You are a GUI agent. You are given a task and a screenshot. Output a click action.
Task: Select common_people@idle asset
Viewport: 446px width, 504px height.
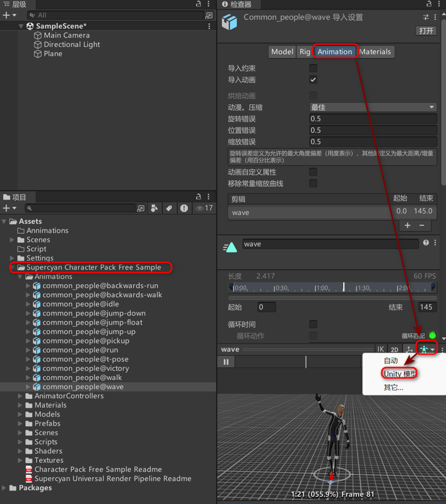pyautogui.click(x=81, y=304)
